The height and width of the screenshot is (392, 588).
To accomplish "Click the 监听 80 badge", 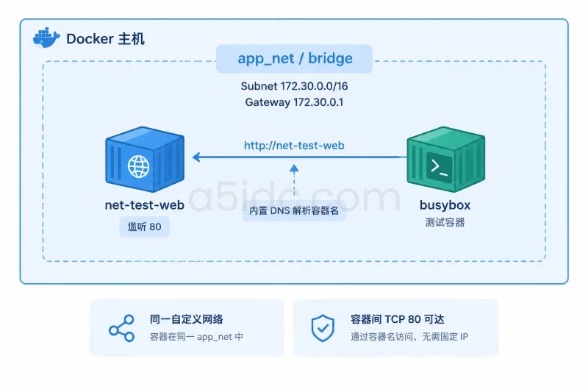I will click(144, 227).
